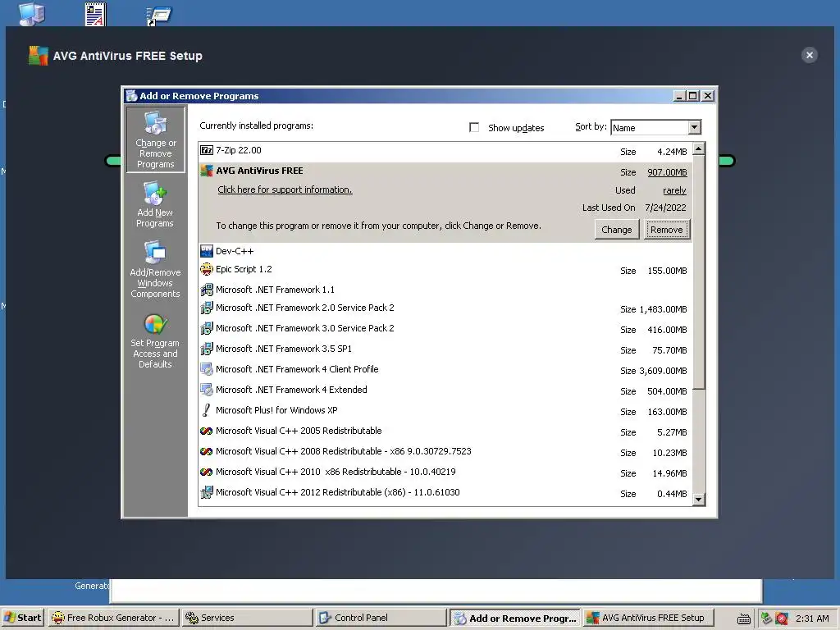Click .NET Framework 4 Client Profile icon

pyautogui.click(x=206, y=369)
